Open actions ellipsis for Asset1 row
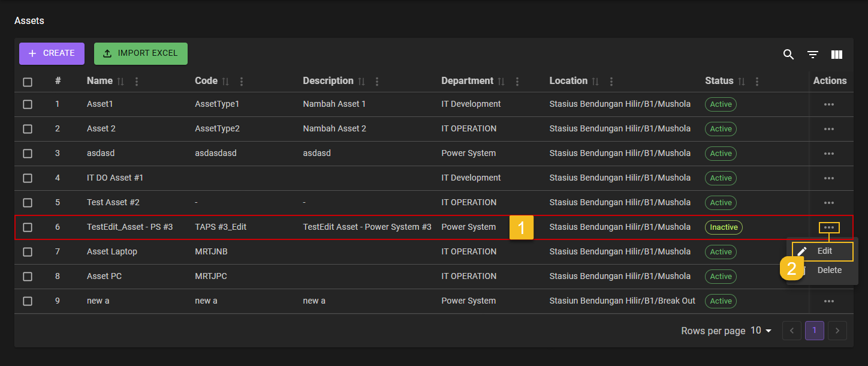The height and width of the screenshot is (366, 868). (x=829, y=104)
